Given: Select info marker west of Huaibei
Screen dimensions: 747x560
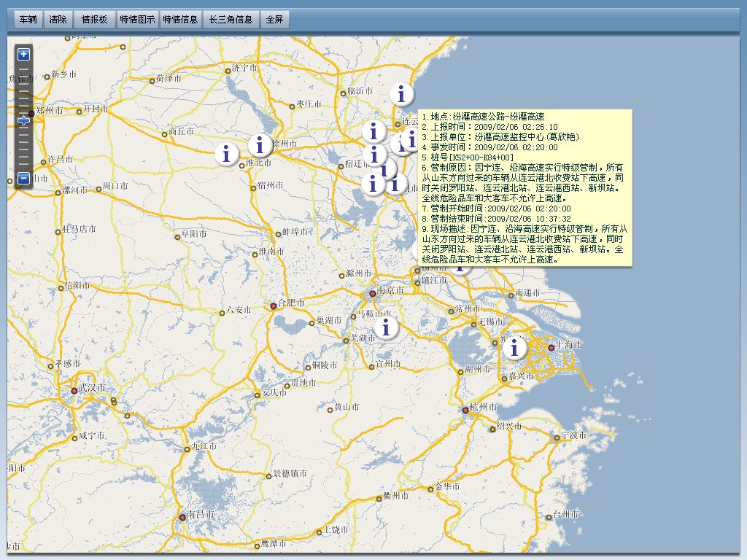Looking at the screenshot, I should coord(226,153).
